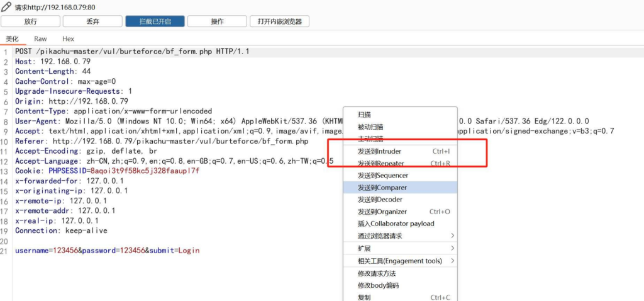The height and width of the screenshot is (301, 644).
Task: Select 发送到Intruder menu entry
Action: pos(379,151)
